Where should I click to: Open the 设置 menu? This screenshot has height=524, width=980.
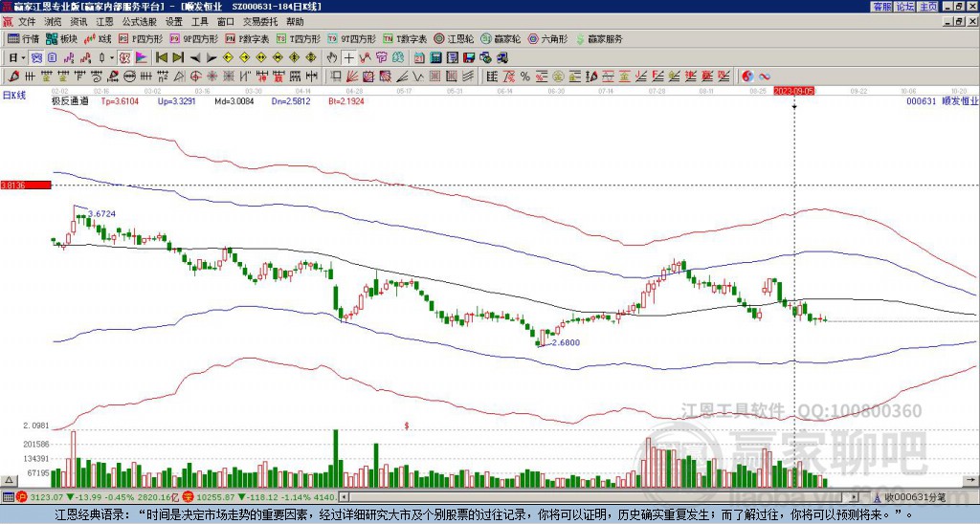pyautogui.click(x=174, y=22)
